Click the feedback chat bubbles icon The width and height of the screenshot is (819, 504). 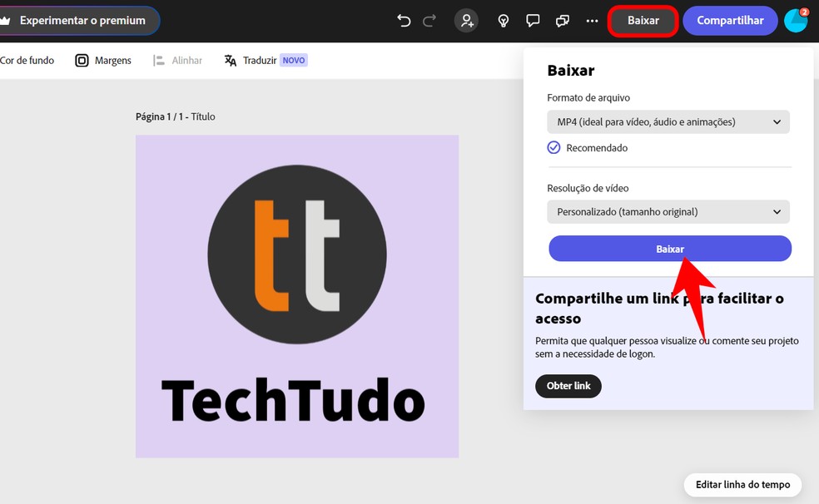pyautogui.click(x=563, y=22)
